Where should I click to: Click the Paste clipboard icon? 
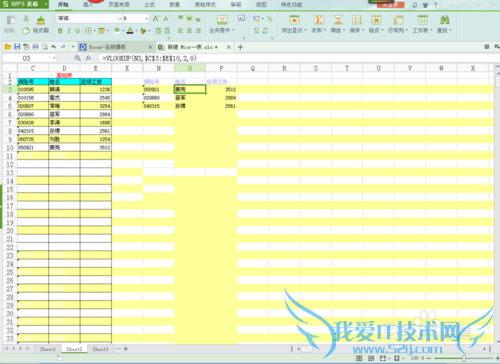11,20
